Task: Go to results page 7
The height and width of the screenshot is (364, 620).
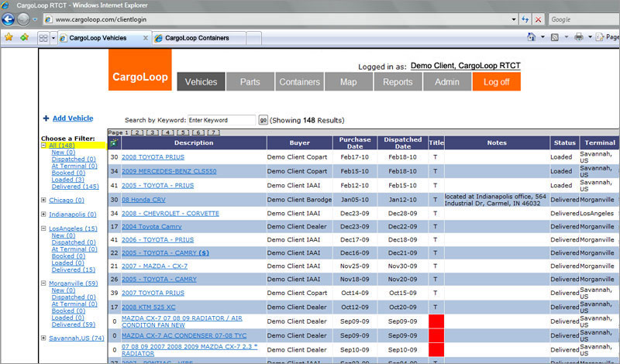Action: (x=214, y=132)
